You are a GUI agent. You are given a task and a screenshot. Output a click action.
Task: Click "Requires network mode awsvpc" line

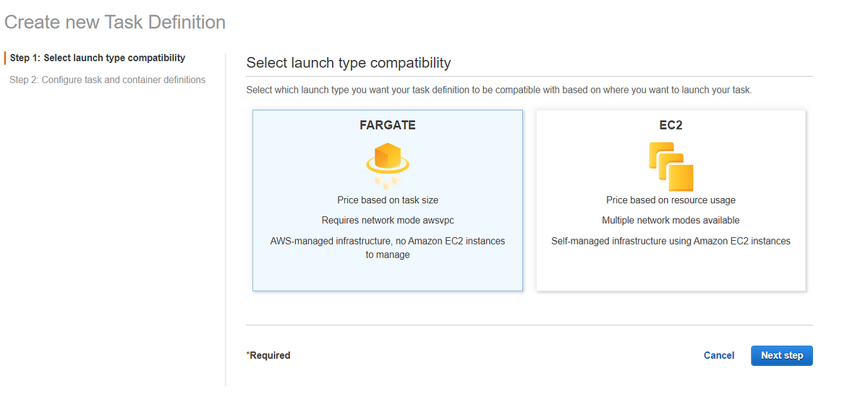point(388,220)
